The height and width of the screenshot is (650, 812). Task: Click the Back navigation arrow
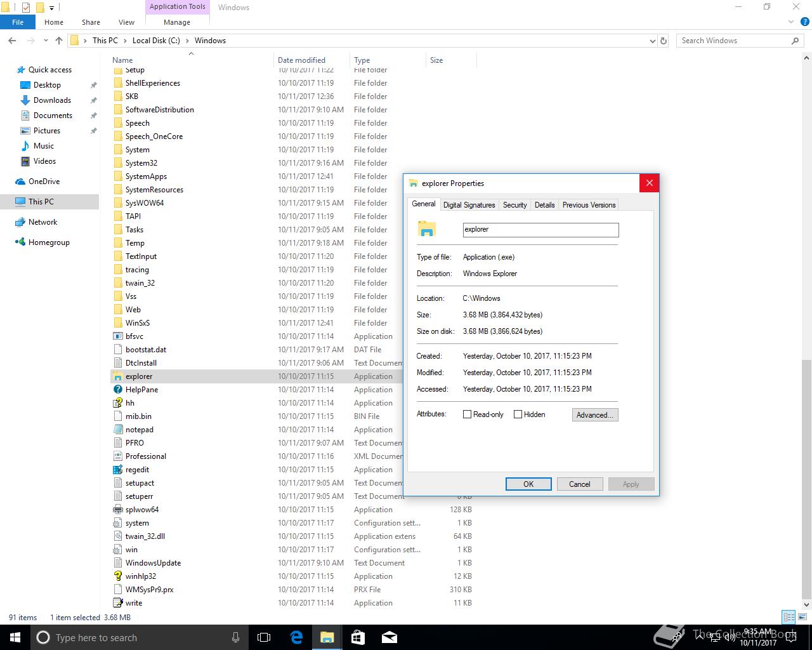pyautogui.click(x=12, y=41)
